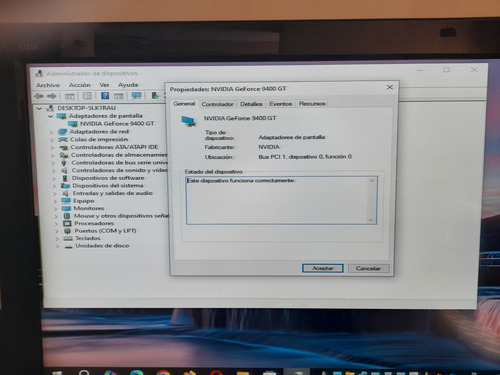Screen dimensions: 500x375
Task: Expand the Dispositivos de software node
Action: (x=54, y=178)
